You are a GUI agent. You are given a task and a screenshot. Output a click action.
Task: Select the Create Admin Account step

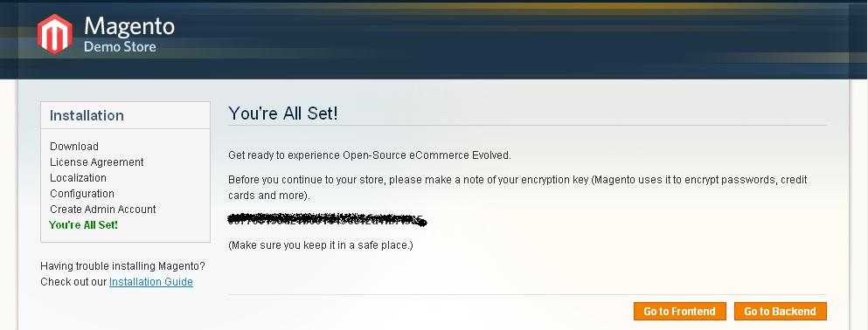(103, 209)
